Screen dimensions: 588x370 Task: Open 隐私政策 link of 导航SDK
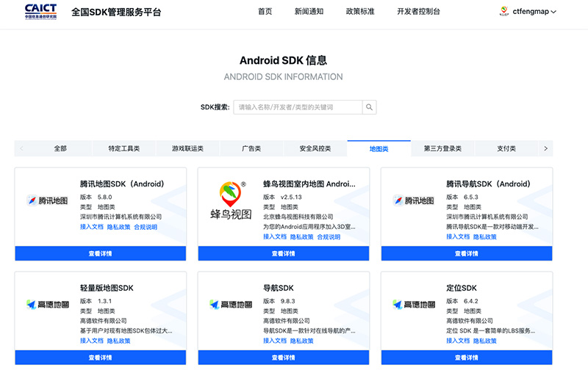coord(302,341)
